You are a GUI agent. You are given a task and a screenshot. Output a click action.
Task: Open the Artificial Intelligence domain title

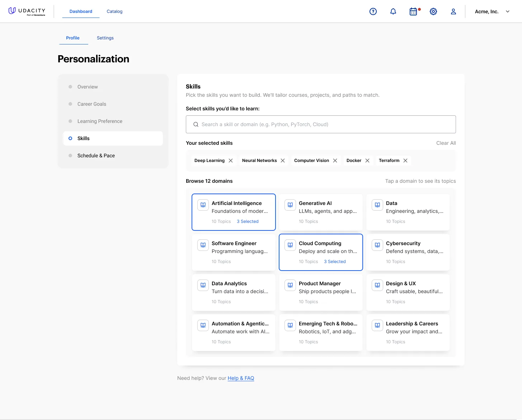pyautogui.click(x=237, y=203)
